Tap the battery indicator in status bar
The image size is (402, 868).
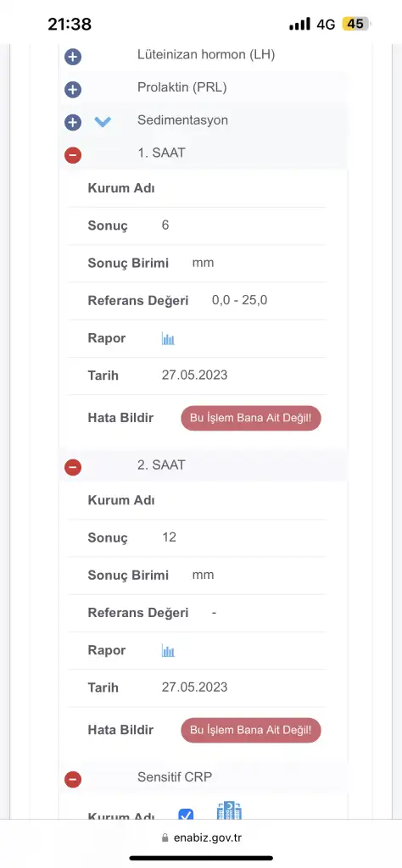[x=356, y=24]
